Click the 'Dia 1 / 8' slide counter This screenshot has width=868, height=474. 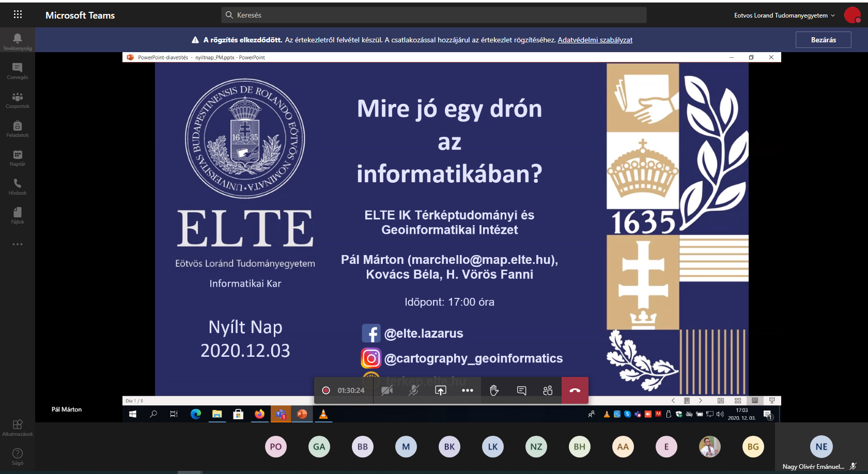[x=134, y=401]
